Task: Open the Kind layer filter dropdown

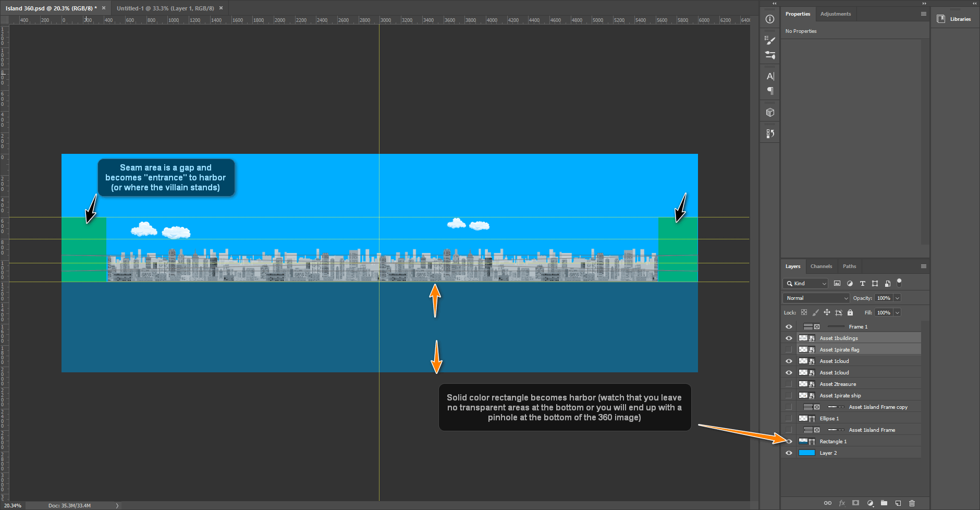Action: tap(805, 284)
